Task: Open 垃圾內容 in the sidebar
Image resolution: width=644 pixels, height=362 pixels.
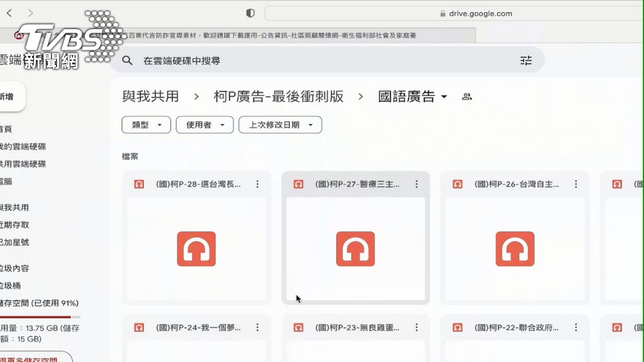Action: click(x=15, y=268)
